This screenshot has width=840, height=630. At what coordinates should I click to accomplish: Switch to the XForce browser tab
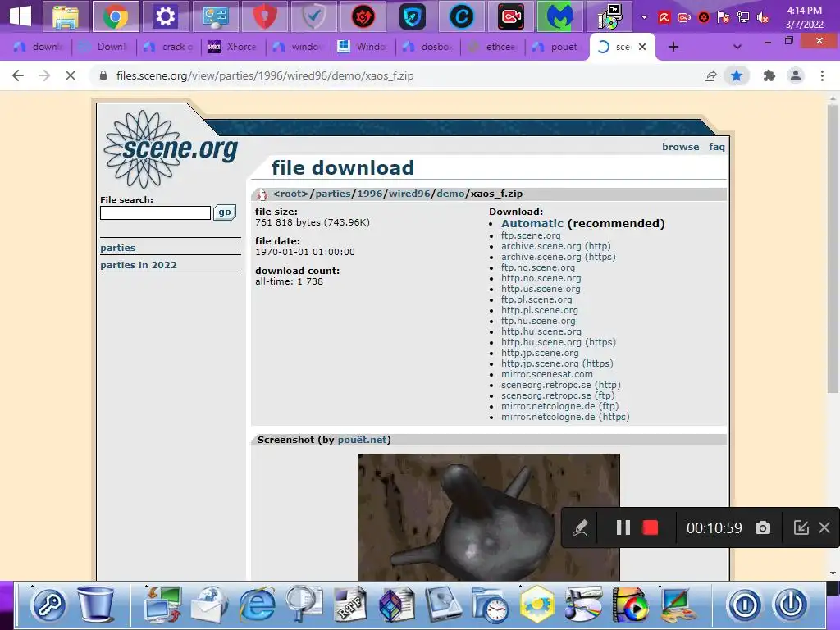pos(233,47)
